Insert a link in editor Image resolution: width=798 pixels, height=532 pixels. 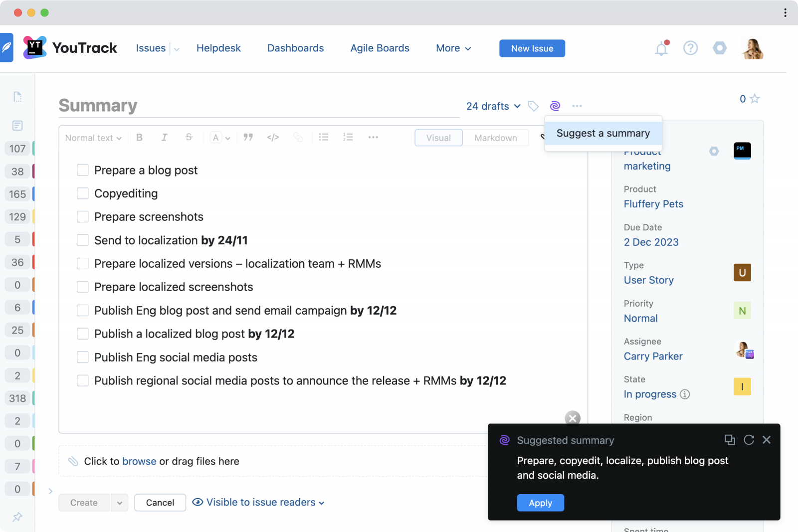click(298, 137)
